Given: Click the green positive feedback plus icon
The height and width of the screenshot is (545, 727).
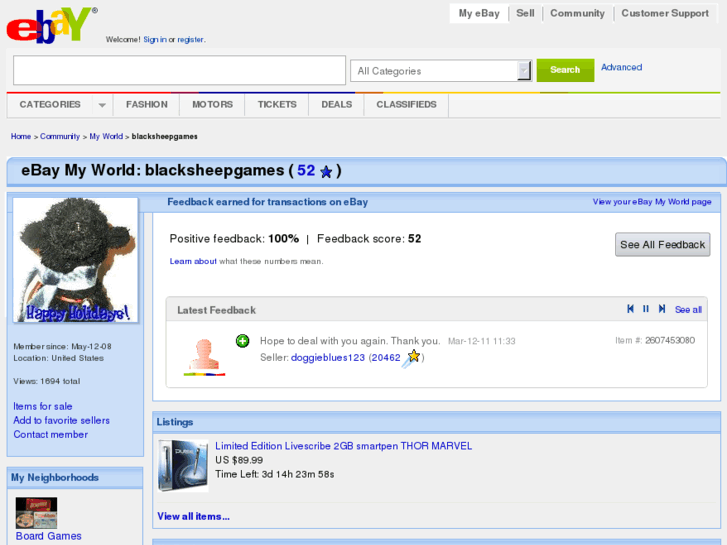Looking at the screenshot, I should coord(242,341).
